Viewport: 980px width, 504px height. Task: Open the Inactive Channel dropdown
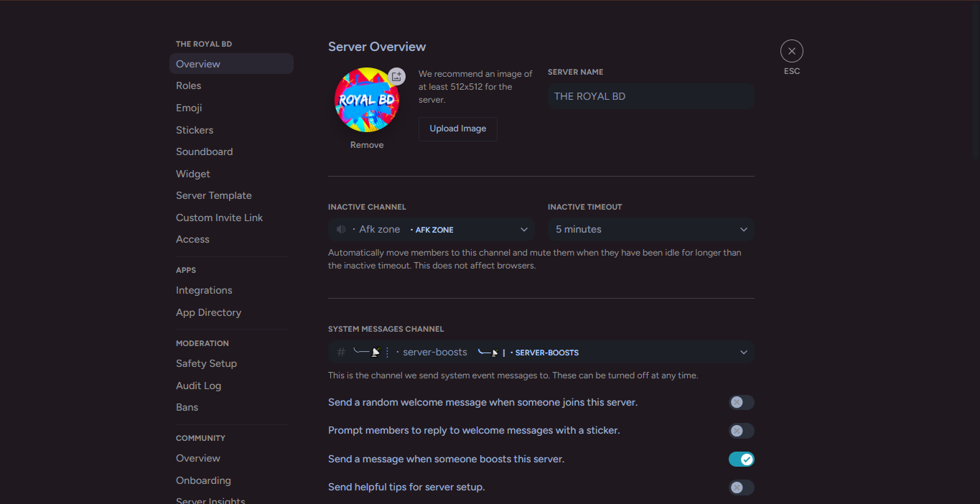[431, 230]
